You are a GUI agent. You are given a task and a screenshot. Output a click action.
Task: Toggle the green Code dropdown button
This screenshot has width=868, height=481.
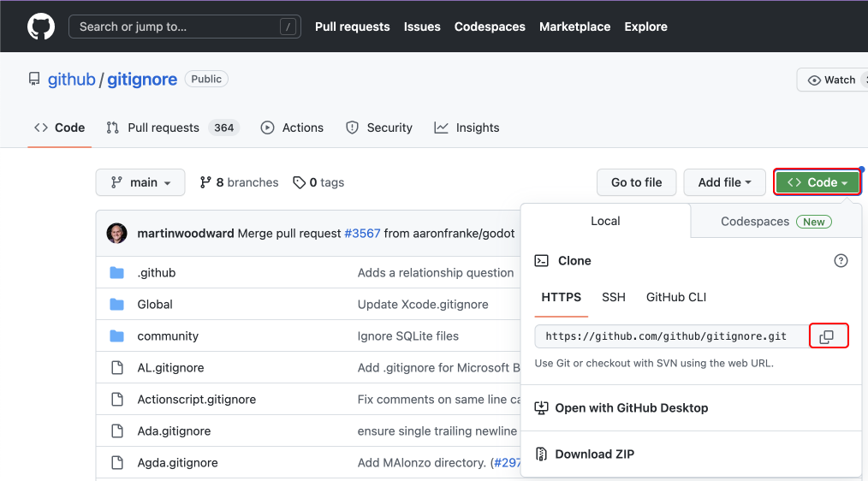817,182
